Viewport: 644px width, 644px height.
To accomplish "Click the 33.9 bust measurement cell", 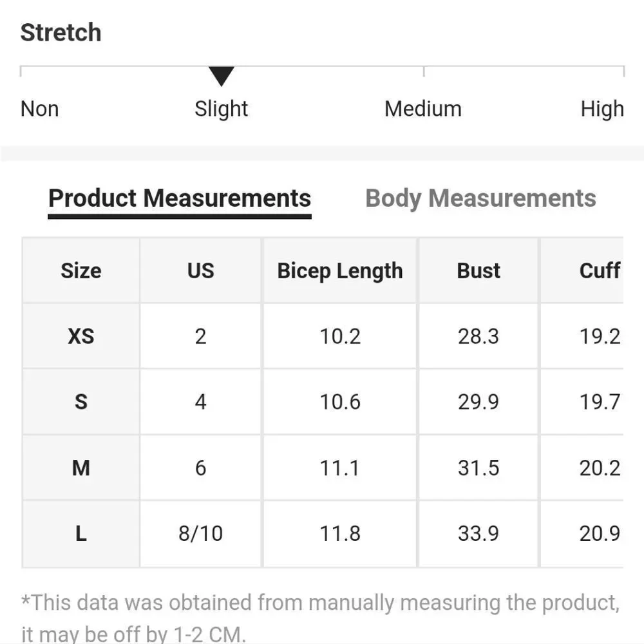I will (478, 533).
